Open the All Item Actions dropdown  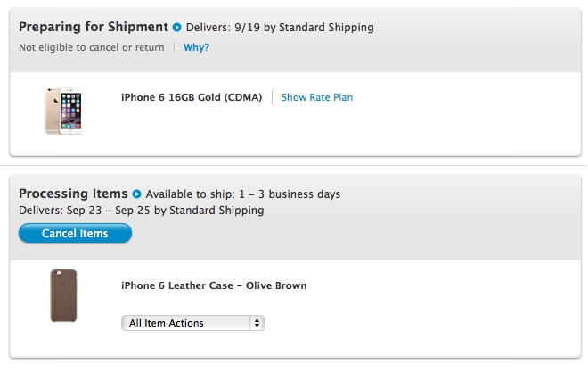192,323
